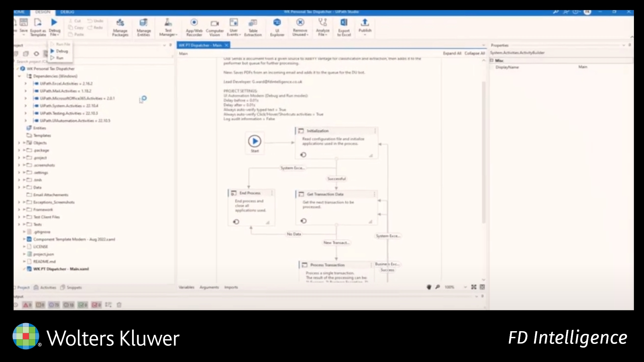Click the Publish ribbon button
The height and width of the screenshot is (362, 644).
click(x=365, y=26)
